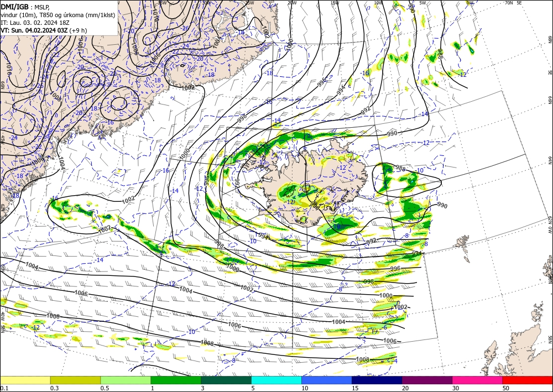Click the '0.3' legend value label
Image resolution: width=553 pixels, height=392 pixels.
(x=54, y=388)
